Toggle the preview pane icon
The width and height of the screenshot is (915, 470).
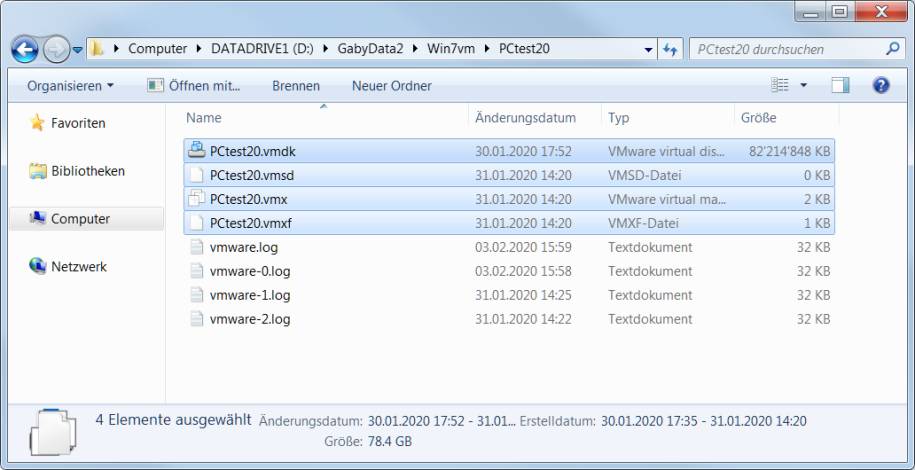coord(840,86)
